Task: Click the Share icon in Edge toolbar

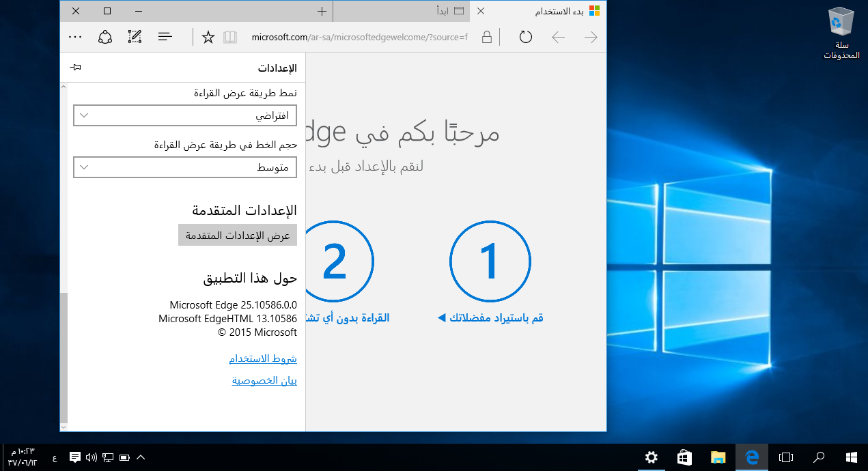Action: [104, 37]
